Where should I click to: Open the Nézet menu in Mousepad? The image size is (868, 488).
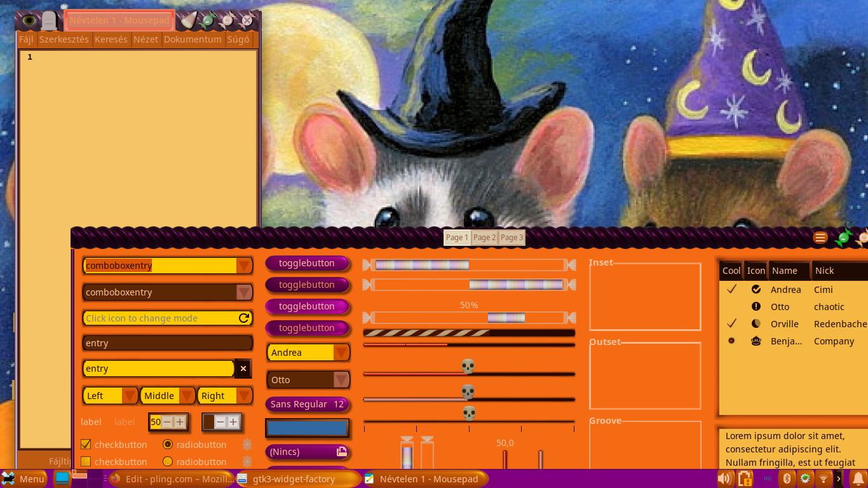coord(146,39)
